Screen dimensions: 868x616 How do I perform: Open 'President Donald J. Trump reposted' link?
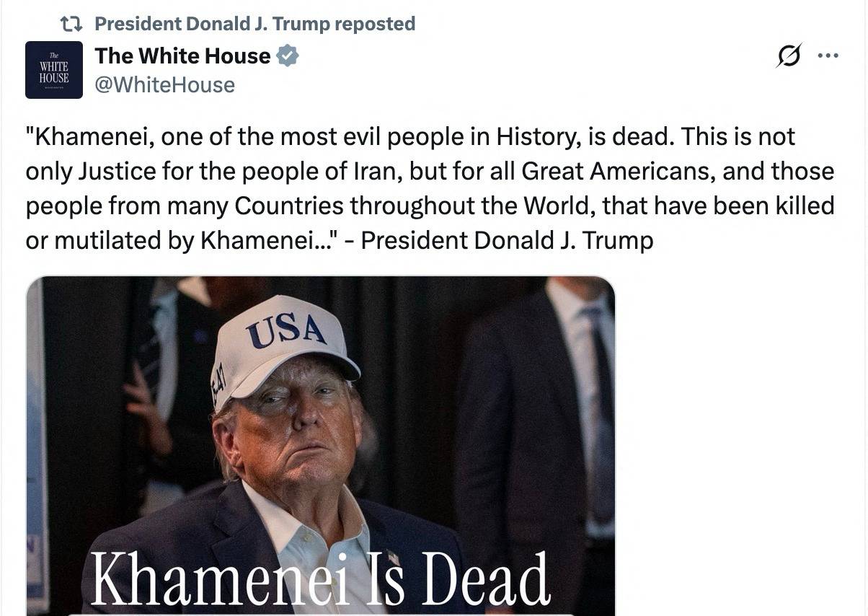pyautogui.click(x=254, y=22)
